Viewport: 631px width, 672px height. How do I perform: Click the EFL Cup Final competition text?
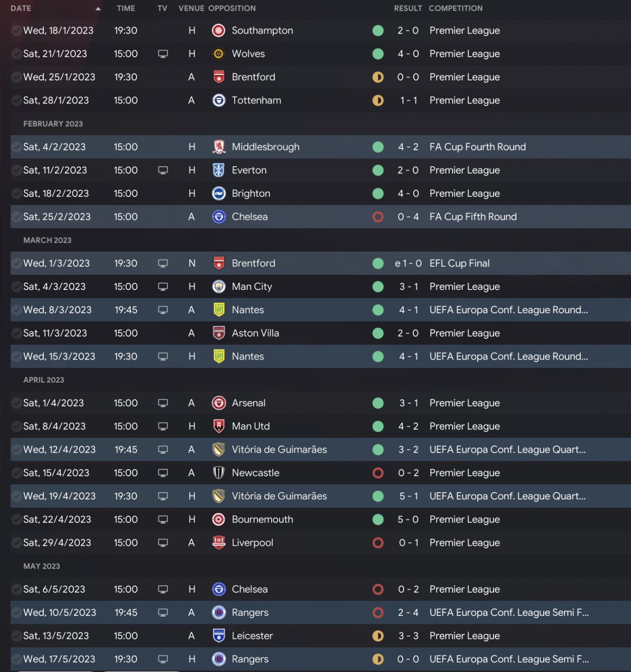point(459,263)
